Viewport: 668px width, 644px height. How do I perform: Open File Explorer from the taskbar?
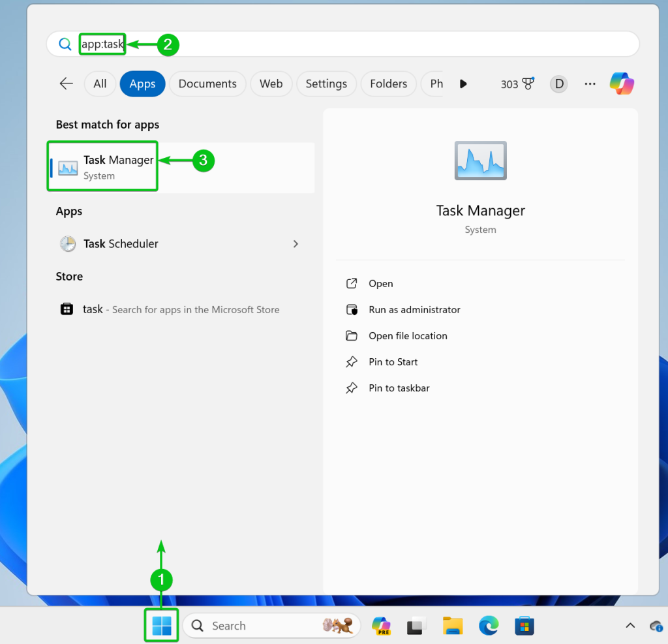[453, 625]
